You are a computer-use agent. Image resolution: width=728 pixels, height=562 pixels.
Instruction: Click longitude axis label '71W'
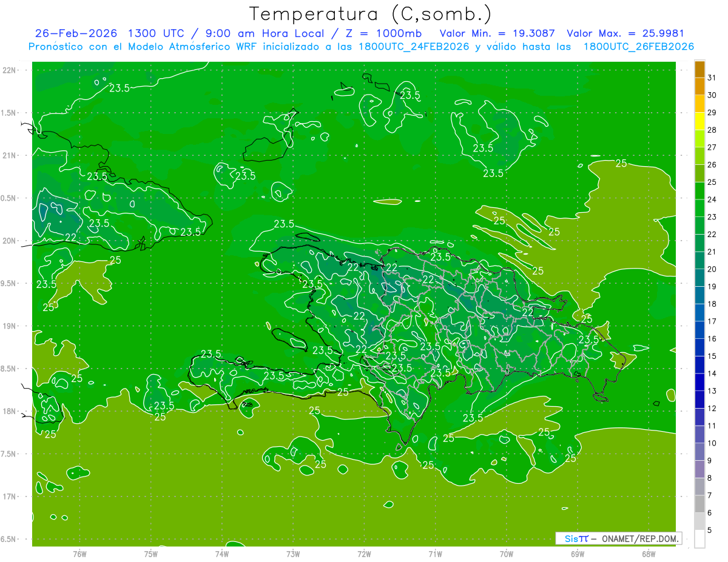[435, 554]
